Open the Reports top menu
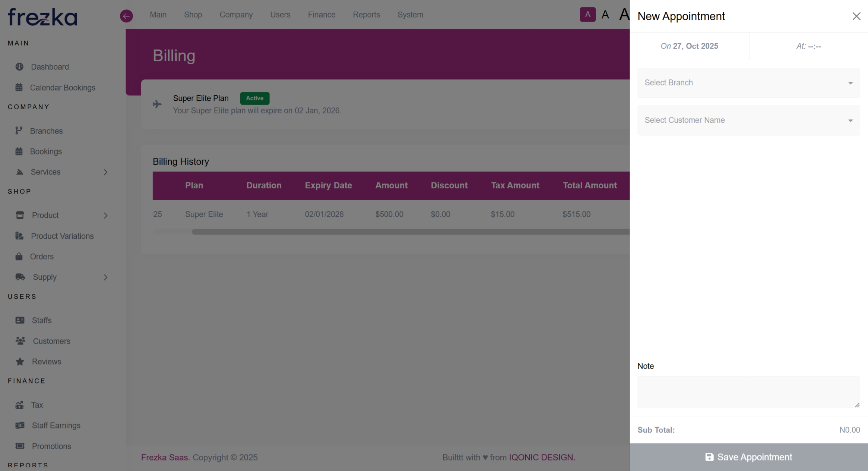Image resolution: width=868 pixels, height=471 pixels. tap(366, 15)
